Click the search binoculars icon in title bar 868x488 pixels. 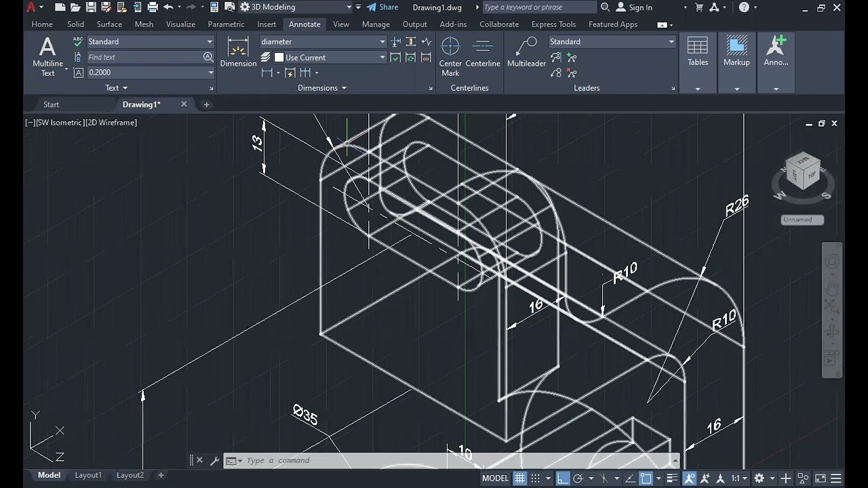coord(605,7)
